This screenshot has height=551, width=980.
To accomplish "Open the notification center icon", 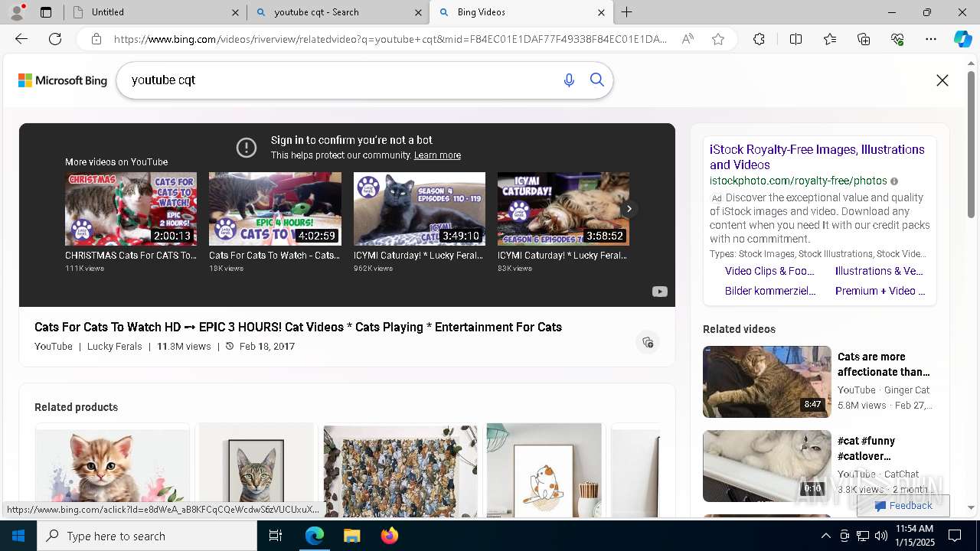I will [955, 536].
